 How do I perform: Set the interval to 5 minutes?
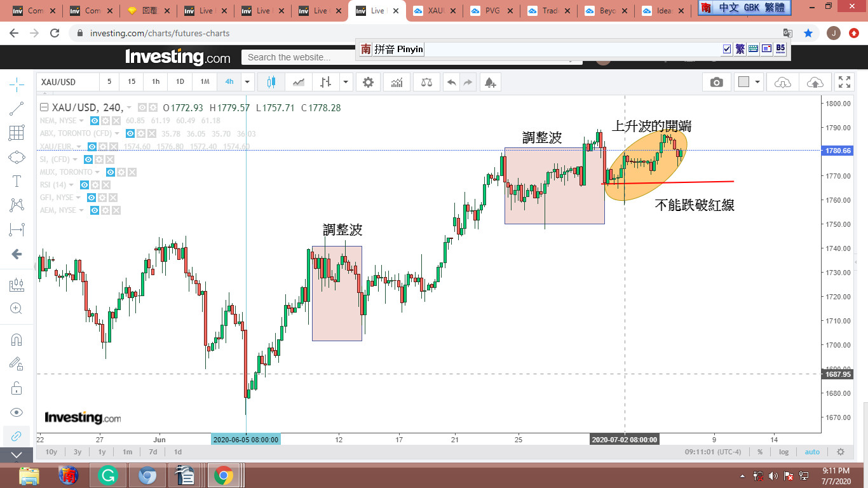(x=109, y=82)
